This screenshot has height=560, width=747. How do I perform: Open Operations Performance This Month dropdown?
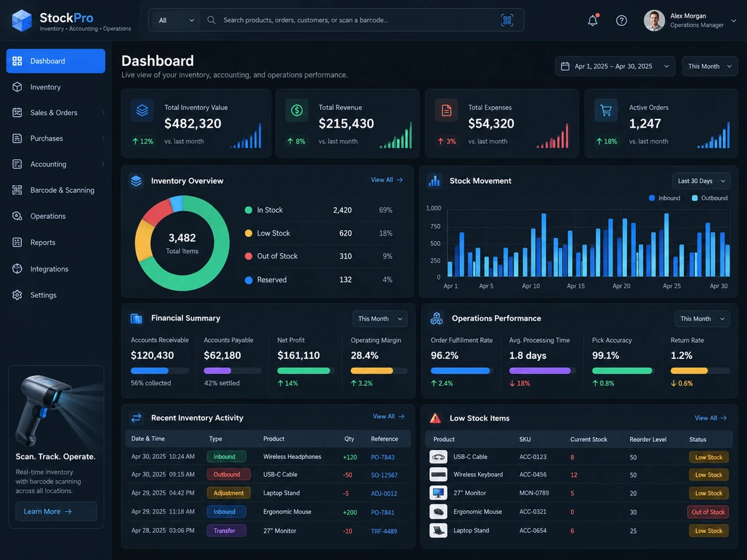click(x=702, y=318)
